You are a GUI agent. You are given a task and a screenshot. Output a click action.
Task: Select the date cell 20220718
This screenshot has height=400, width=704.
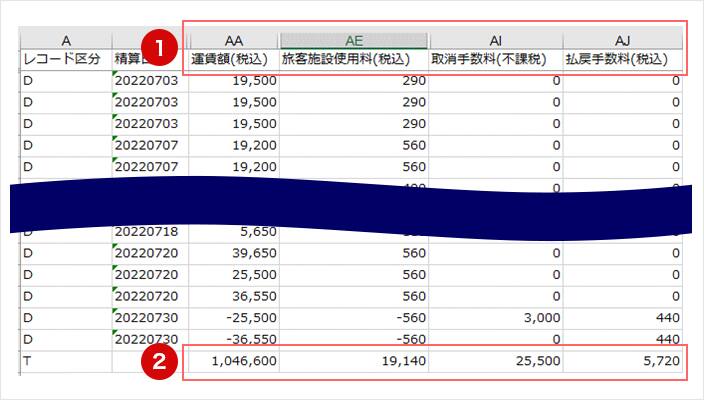(x=147, y=231)
